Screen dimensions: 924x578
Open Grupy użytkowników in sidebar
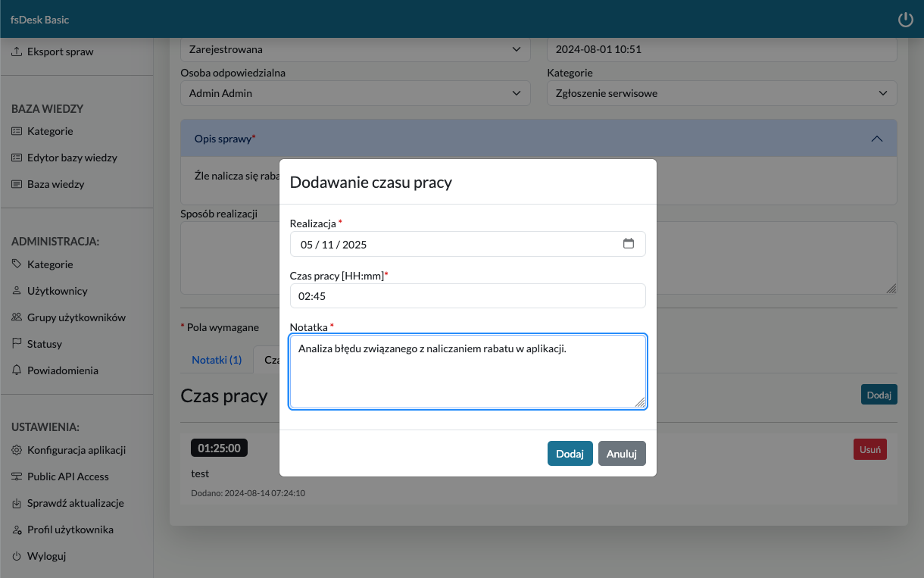pyautogui.click(x=76, y=317)
